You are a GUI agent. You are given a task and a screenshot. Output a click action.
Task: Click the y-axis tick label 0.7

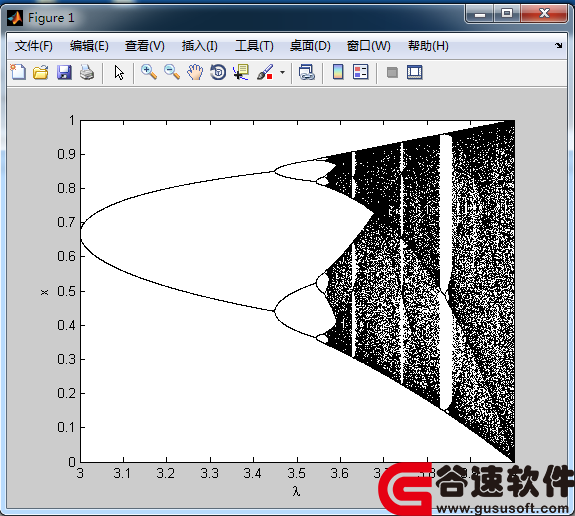(66, 223)
